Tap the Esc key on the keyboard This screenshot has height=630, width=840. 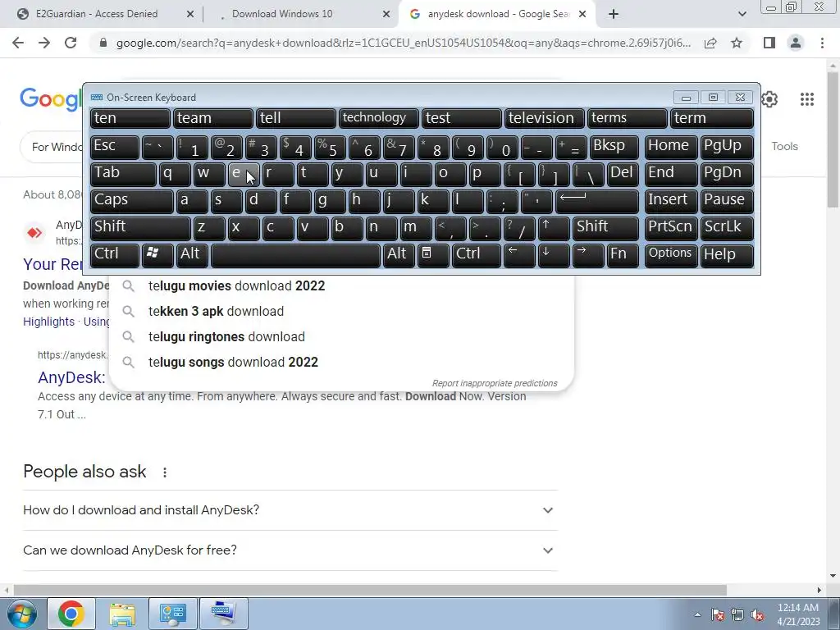pos(115,146)
